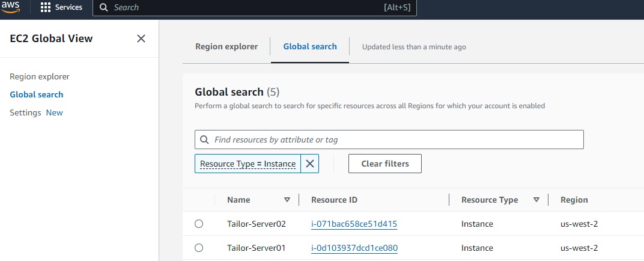644x261 pixels.
Task: Open the Services grid menu icon
Action: [x=46, y=8]
